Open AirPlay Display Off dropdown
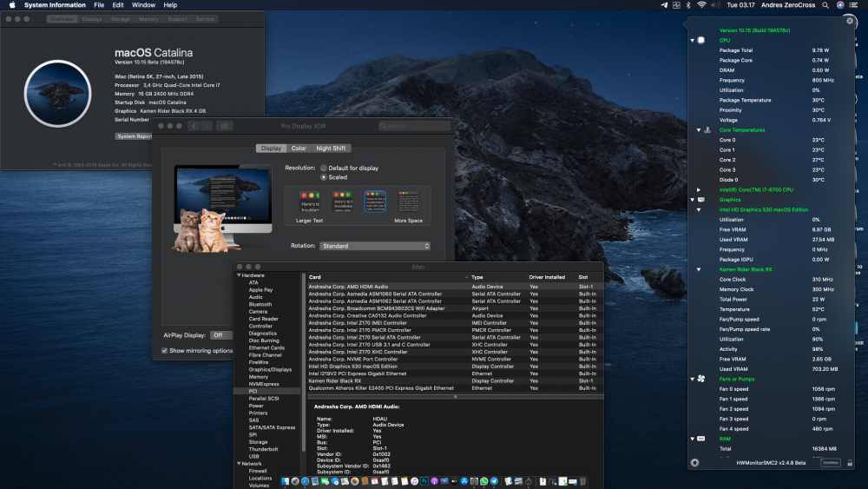The height and width of the screenshot is (489, 868). (220, 335)
